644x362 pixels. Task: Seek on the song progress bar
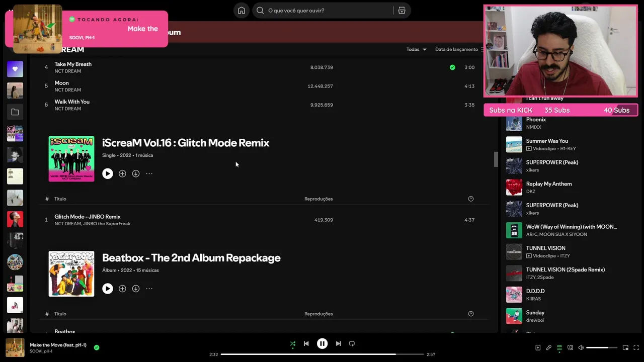322,354
